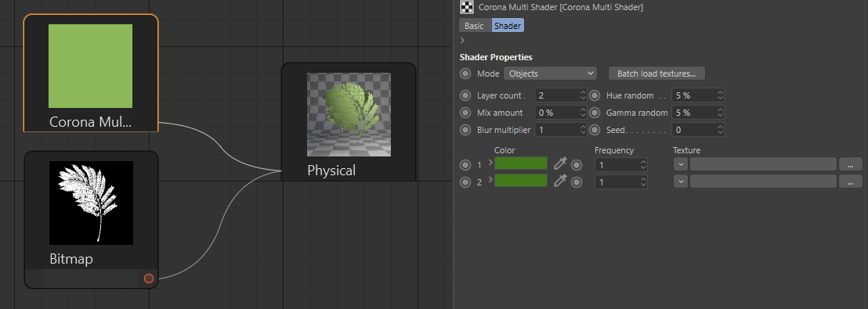This screenshot has width=868, height=309.
Task: Click the Bitmap node label
Action: point(71,259)
